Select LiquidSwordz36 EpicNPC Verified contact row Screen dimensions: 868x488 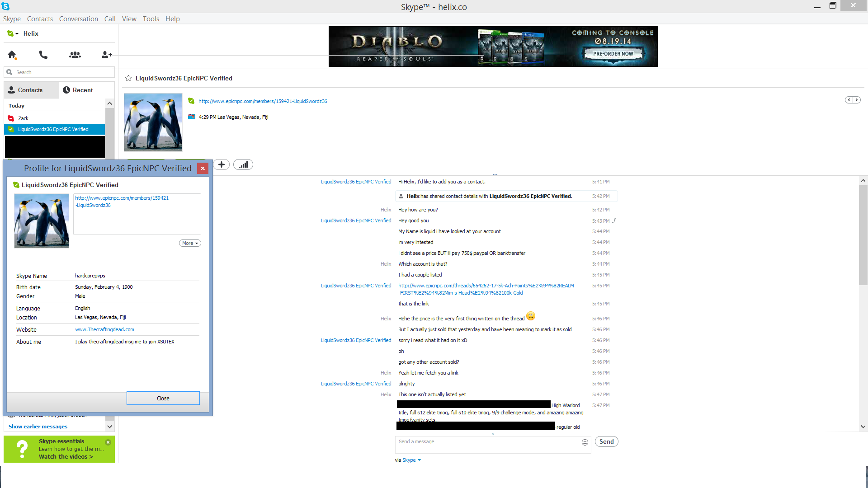[54, 129]
